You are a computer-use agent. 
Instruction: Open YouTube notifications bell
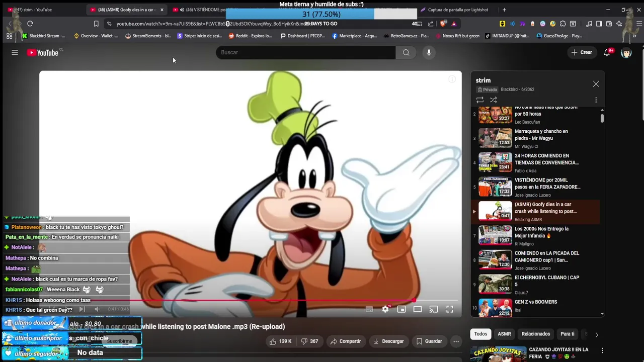607,52
